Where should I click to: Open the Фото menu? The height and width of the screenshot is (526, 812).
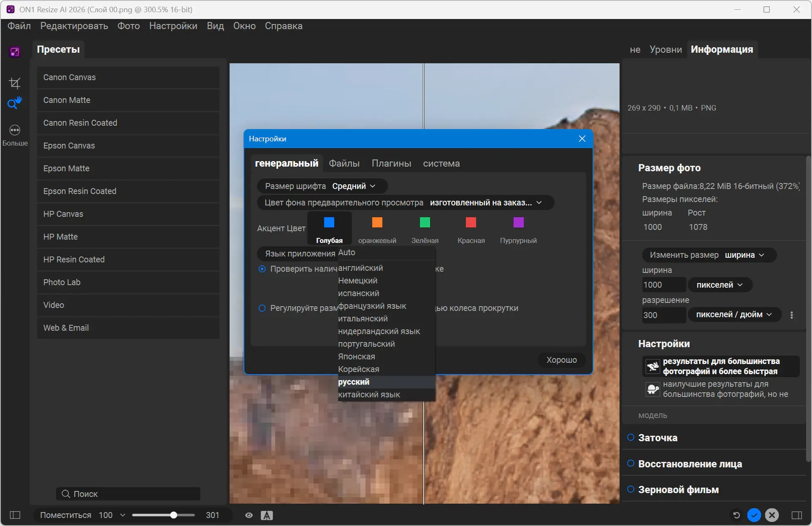point(128,26)
